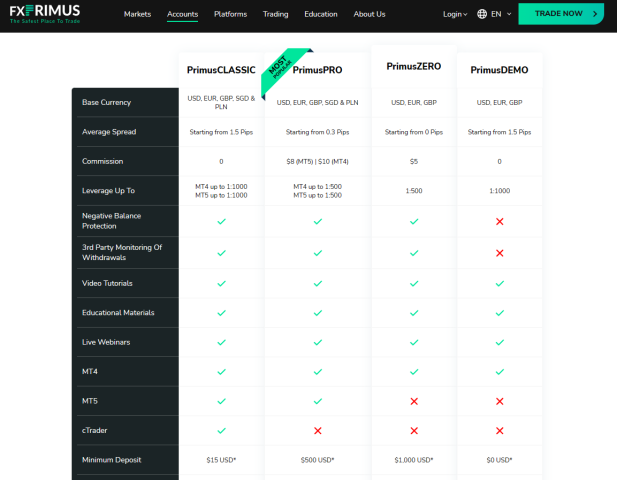617x480 pixels.
Task: Click PrimusCLASSIC Educational Materials checkmark
Action: [222, 313]
